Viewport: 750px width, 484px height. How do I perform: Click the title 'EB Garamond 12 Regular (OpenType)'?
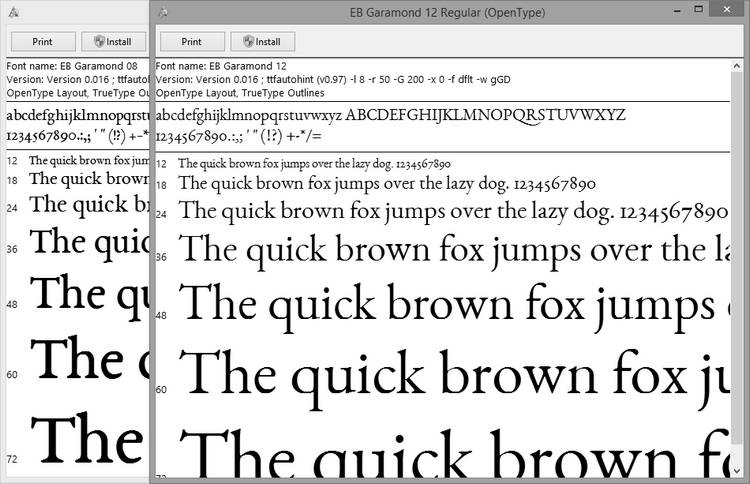point(447,13)
